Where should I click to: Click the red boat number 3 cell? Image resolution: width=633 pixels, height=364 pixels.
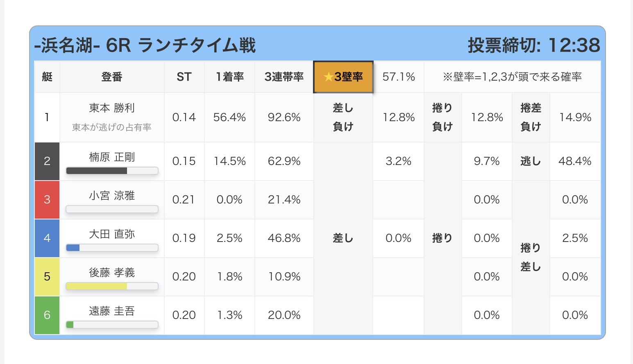click(47, 200)
